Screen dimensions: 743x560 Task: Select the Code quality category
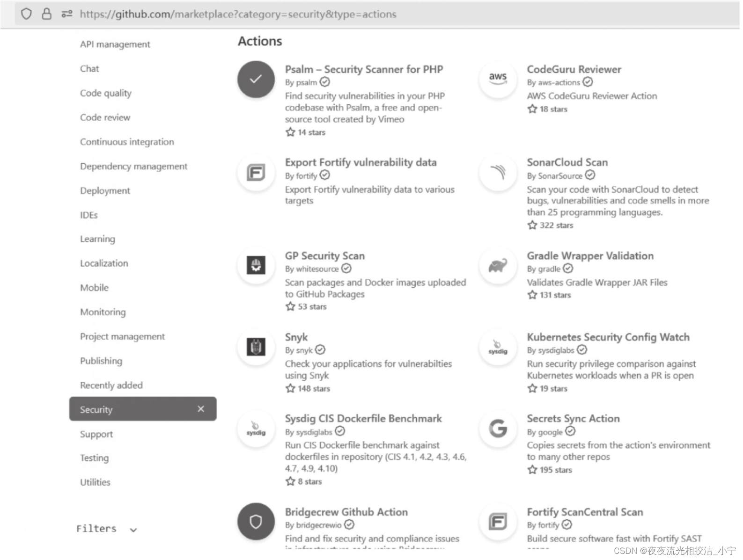coord(106,93)
